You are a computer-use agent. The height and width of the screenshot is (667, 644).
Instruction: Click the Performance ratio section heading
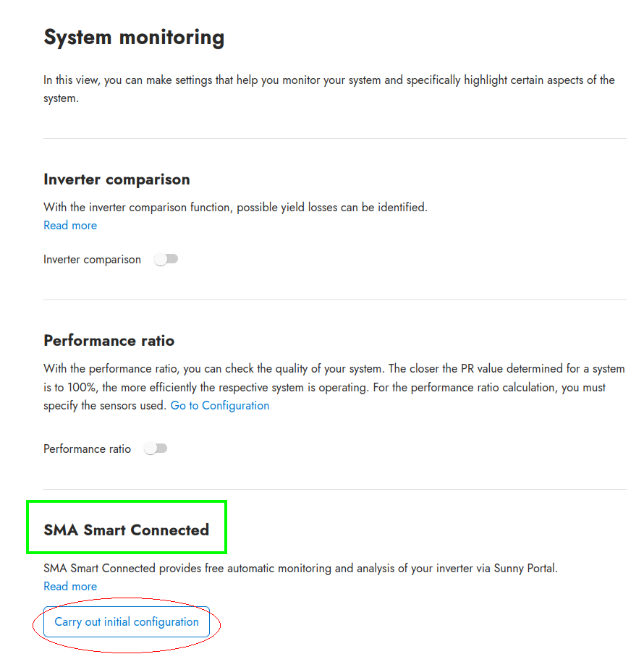(109, 340)
